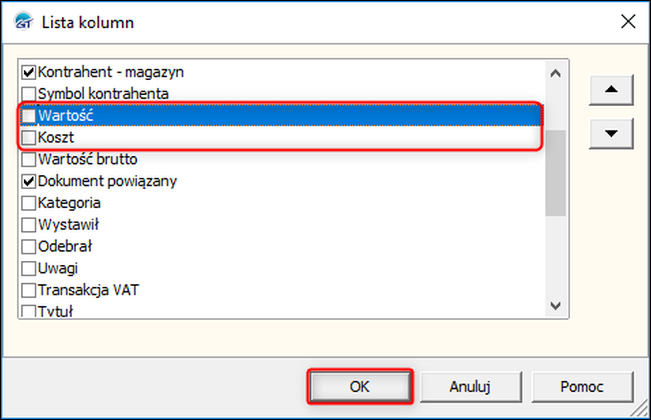Click the move-down arrow button
The width and height of the screenshot is (651, 420).
pos(611,133)
